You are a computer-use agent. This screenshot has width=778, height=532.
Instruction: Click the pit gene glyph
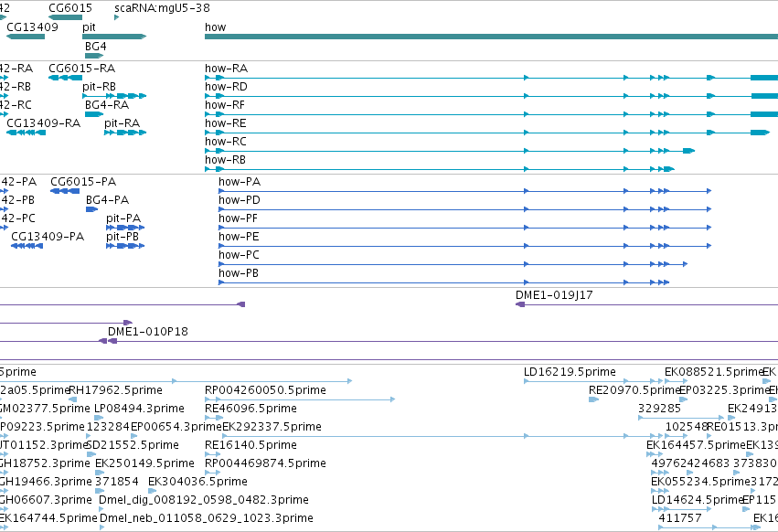pos(114,37)
